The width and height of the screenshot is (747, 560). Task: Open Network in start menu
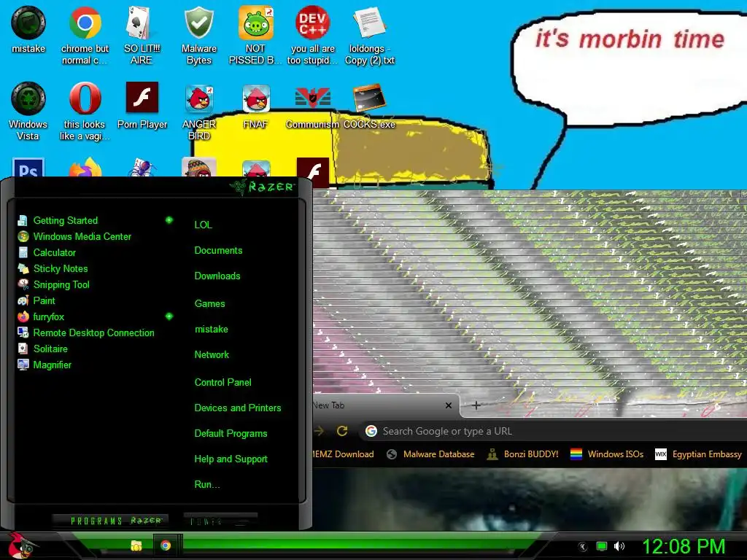point(212,355)
